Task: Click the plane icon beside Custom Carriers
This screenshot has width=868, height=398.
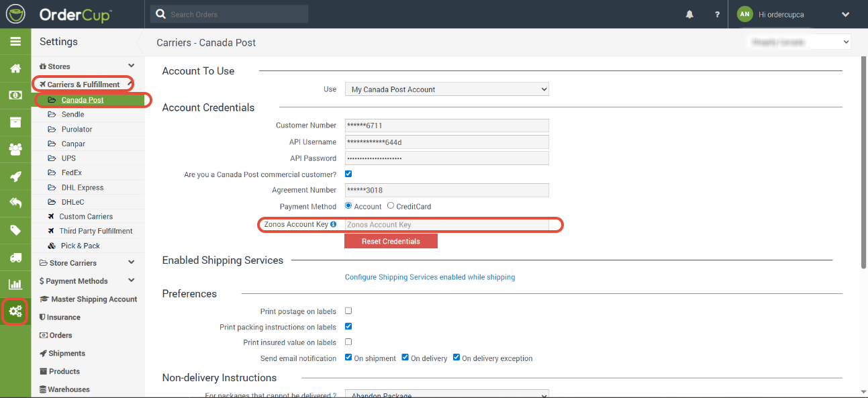Action: tap(52, 216)
